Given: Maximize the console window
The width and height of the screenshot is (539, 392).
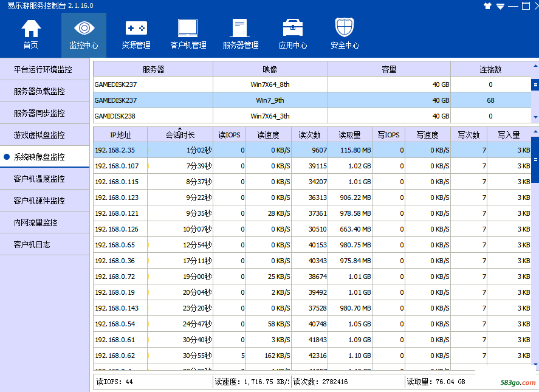Looking at the screenshot, I should coord(526,5).
